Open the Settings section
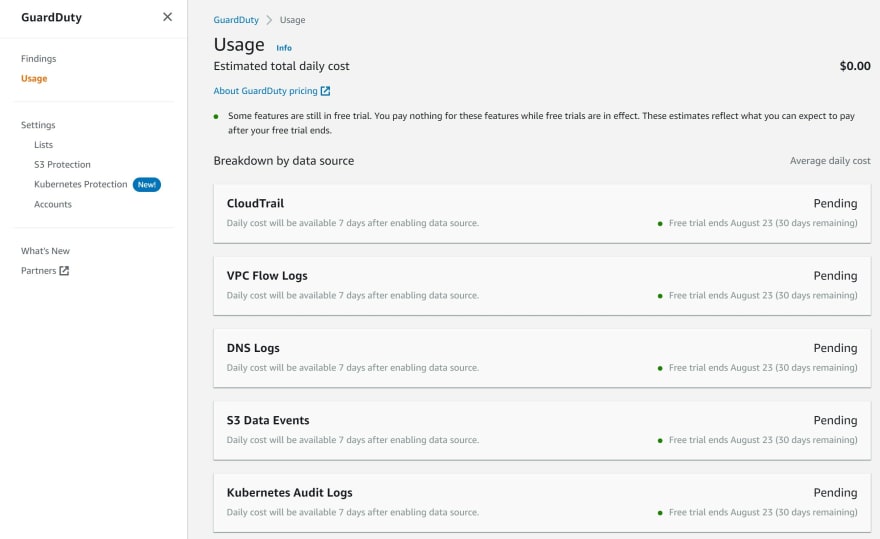The width and height of the screenshot is (880, 539). click(x=38, y=125)
